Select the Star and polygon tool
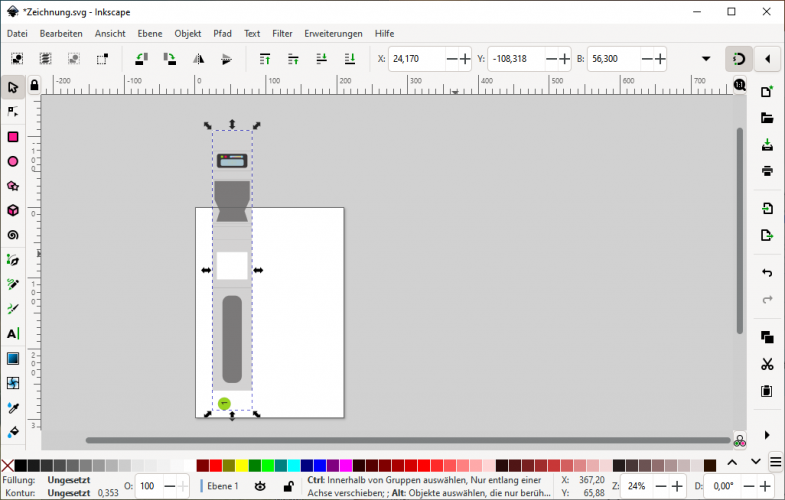Viewport: 785px width, 500px height. point(13,186)
